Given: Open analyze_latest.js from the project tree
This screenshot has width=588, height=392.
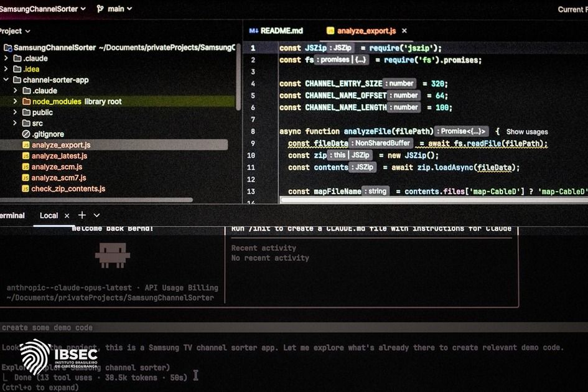Looking at the screenshot, I should click(x=59, y=156).
